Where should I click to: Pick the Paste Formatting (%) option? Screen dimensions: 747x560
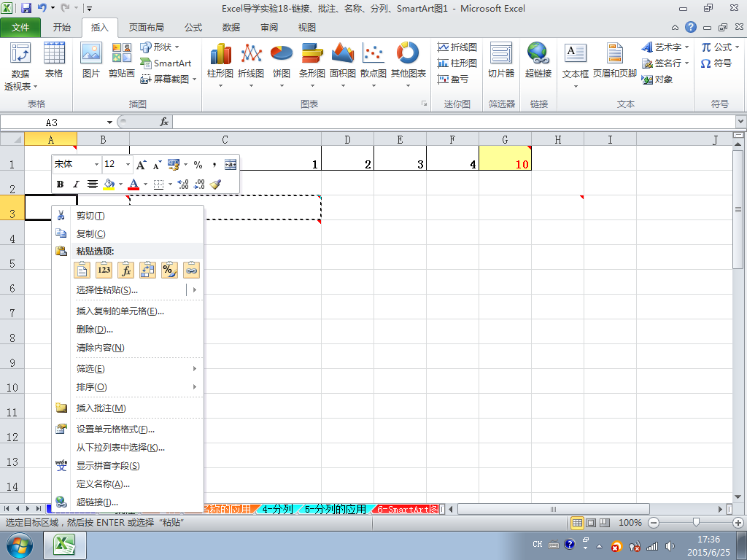[x=169, y=270]
